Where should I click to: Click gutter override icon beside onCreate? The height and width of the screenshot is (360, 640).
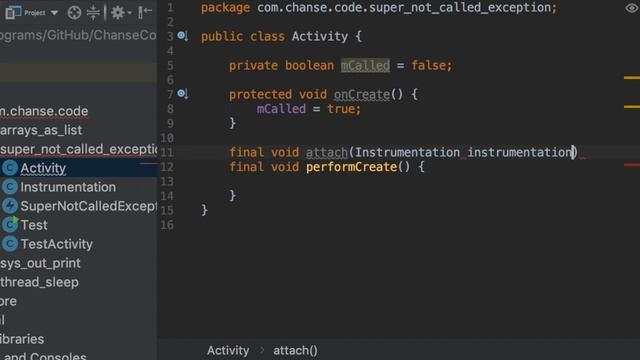pyautogui.click(x=183, y=94)
